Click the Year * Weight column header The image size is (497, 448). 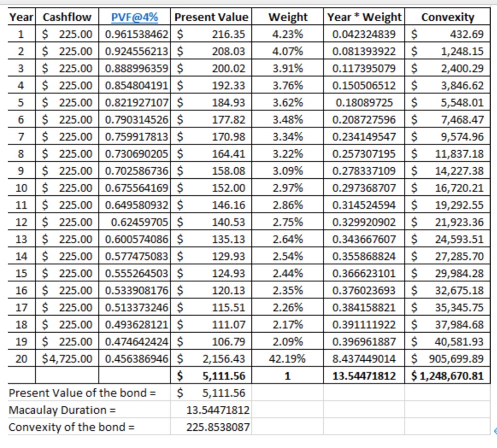(363, 17)
